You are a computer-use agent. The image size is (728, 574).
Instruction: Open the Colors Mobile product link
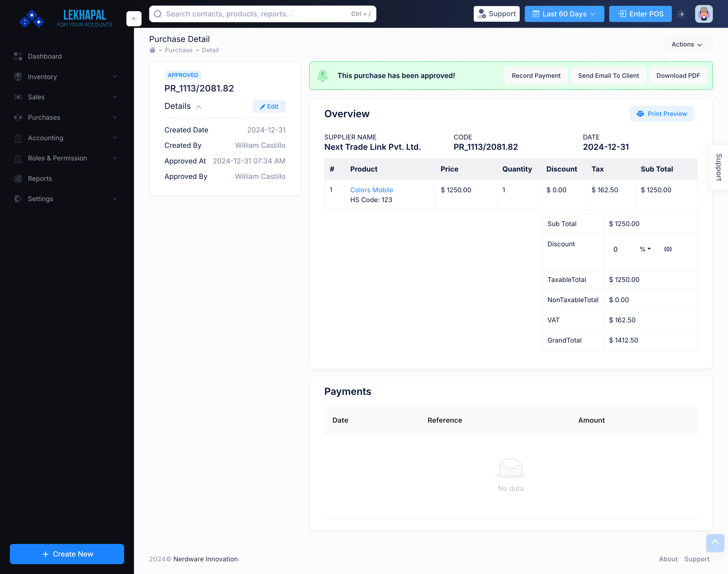coord(371,190)
